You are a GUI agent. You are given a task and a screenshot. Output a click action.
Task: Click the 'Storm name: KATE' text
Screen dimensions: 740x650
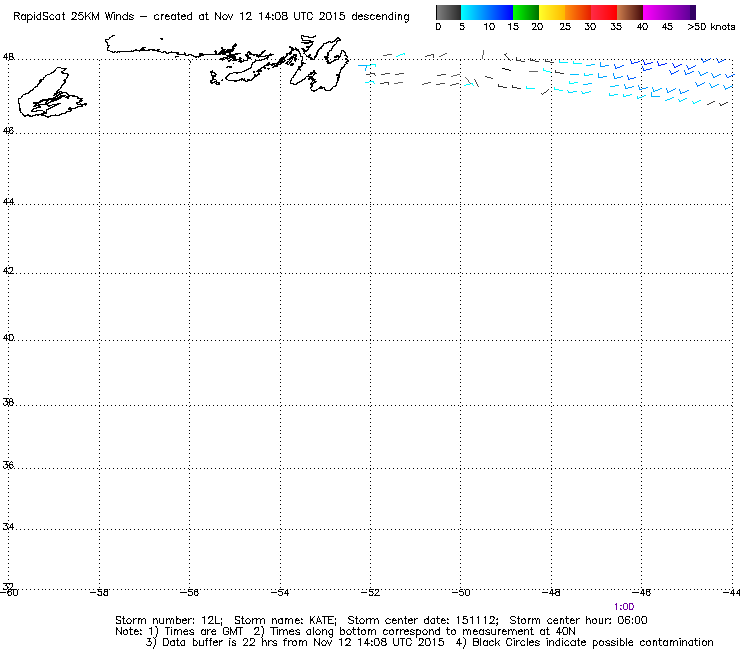click(285, 620)
